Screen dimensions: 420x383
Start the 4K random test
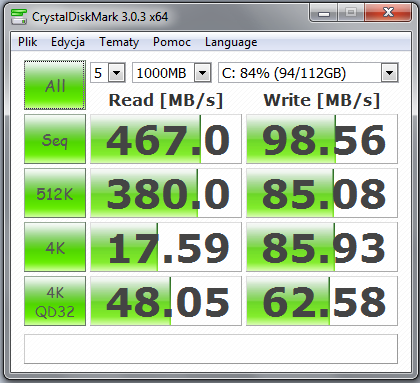[55, 247]
